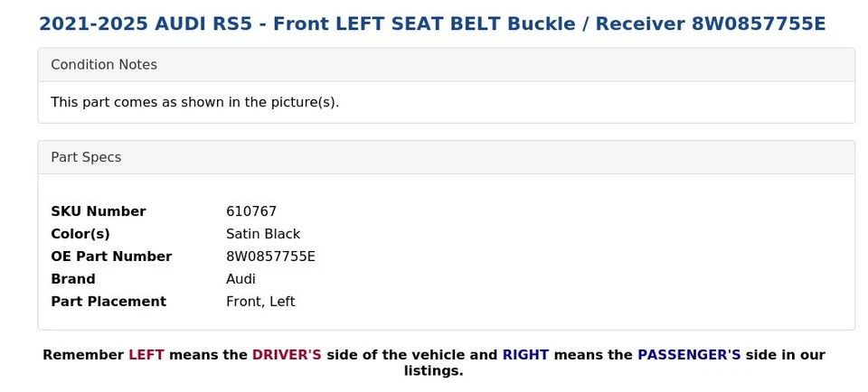The image size is (868, 392).
Task: Click the Part Placement label
Action: (108, 302)
